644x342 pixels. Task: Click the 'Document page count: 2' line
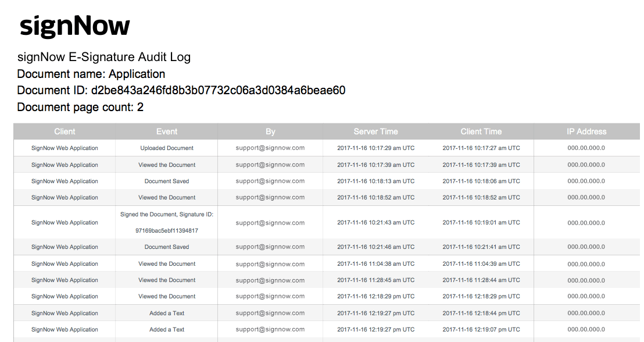[x=80, y=107]
